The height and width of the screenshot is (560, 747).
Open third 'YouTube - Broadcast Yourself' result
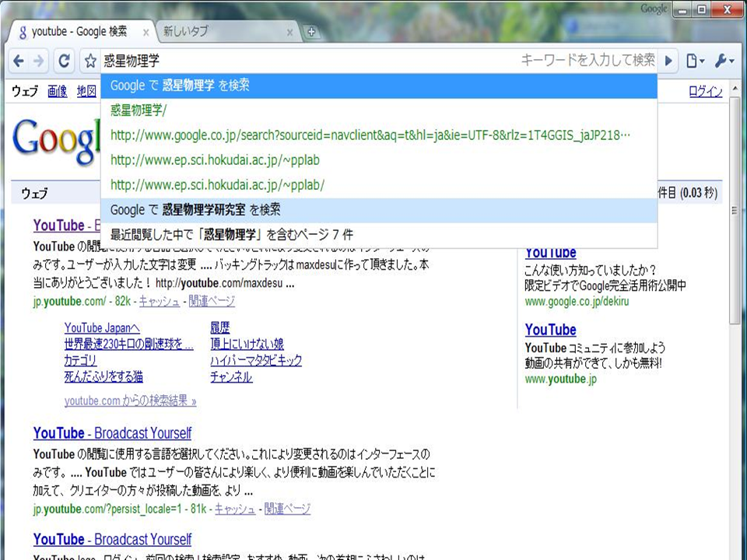click(x=112, y=539)
